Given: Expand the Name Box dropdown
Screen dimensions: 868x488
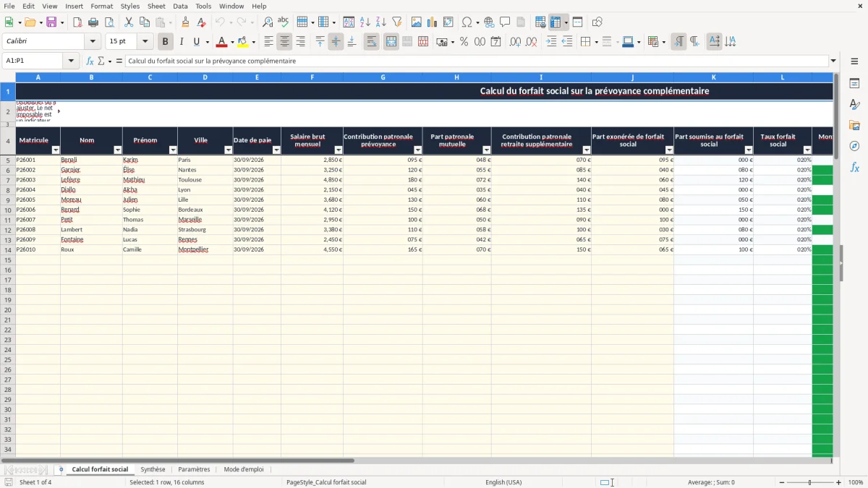Looking at the screenshot, I should point(71,61).
